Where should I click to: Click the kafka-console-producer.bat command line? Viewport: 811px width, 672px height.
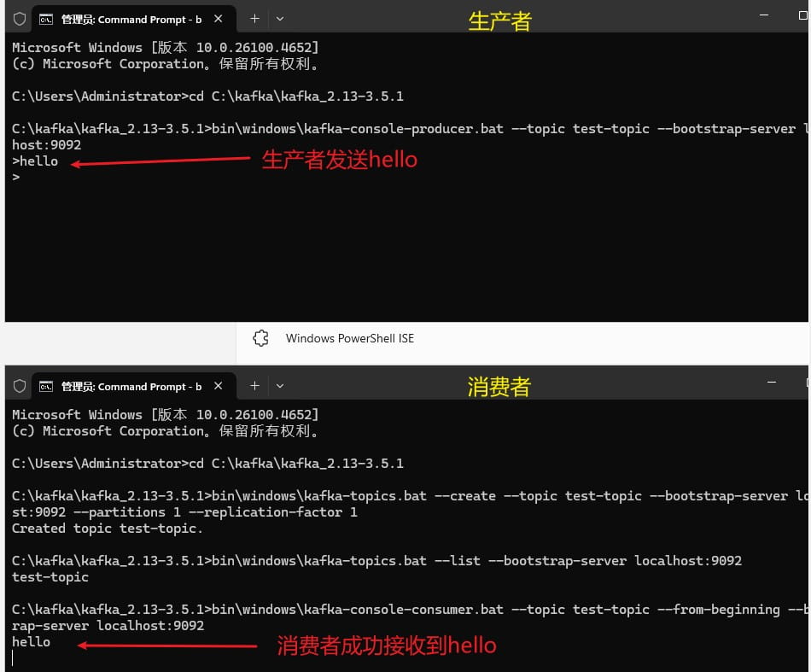tap(410, 129)
